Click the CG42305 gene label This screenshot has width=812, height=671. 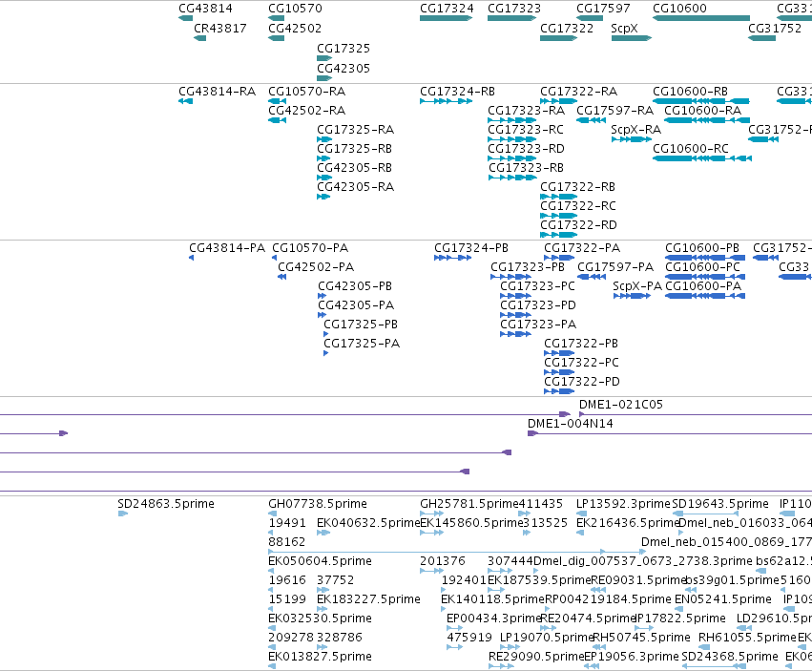click(344, 69)
